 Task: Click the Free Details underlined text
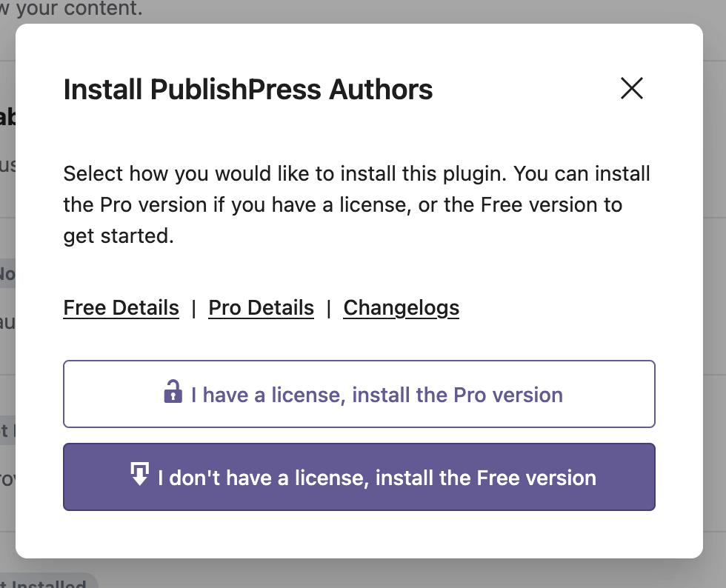click(121, 307)
